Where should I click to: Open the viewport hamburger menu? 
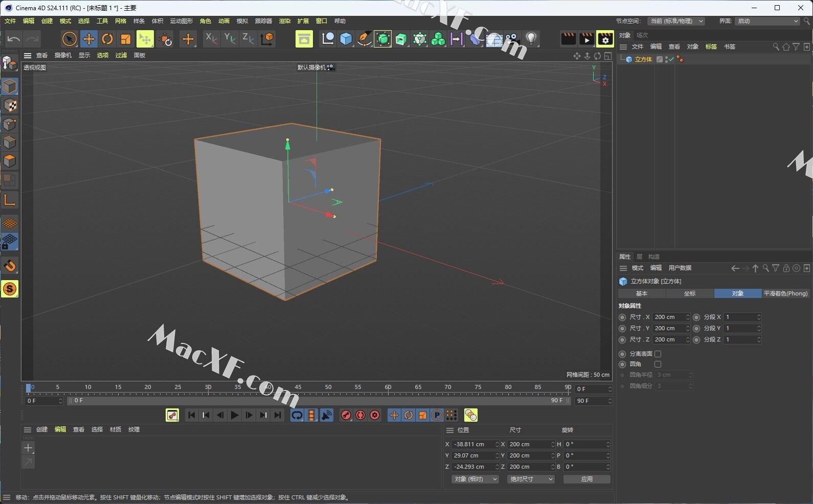pos(28,55)
